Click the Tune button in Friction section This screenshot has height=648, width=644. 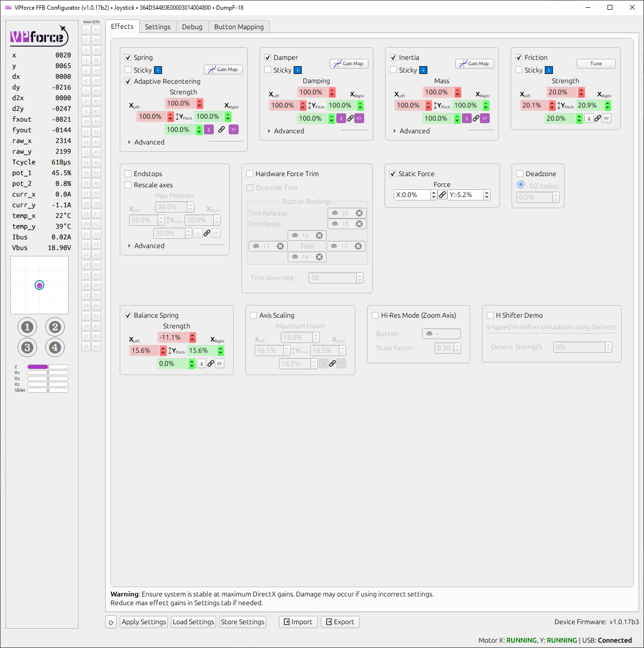(x=596, y=63)
